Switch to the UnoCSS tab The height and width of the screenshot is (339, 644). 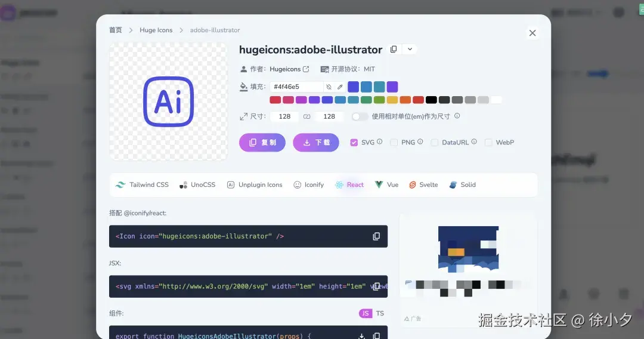[197, 185]
